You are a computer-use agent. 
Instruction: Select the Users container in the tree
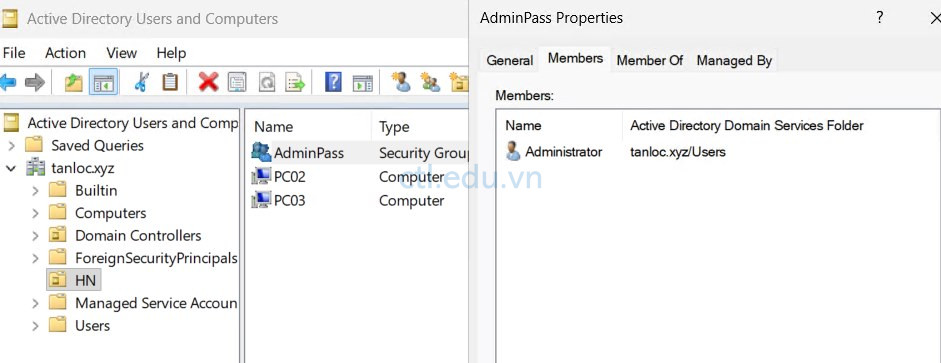click(x=92, y=325)
